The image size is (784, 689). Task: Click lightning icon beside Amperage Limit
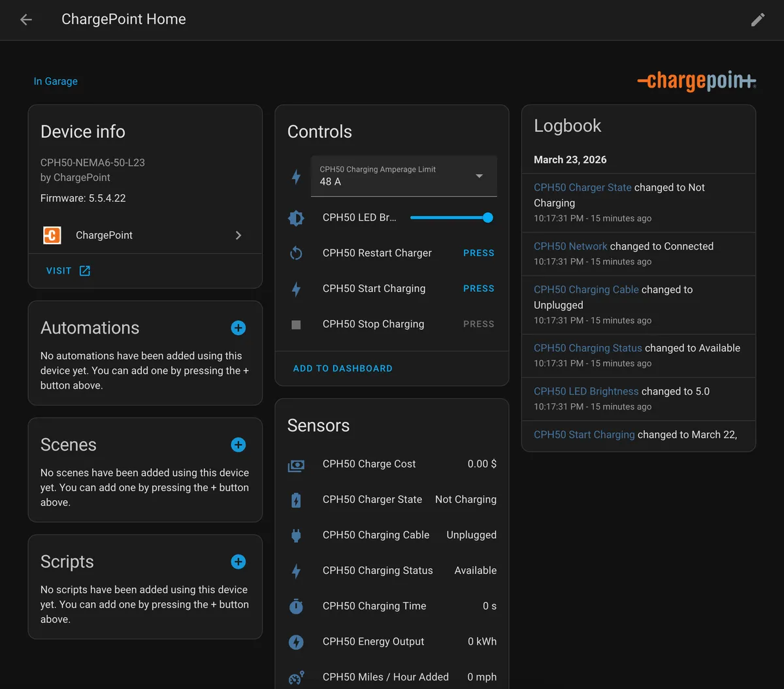click(296, 176)
